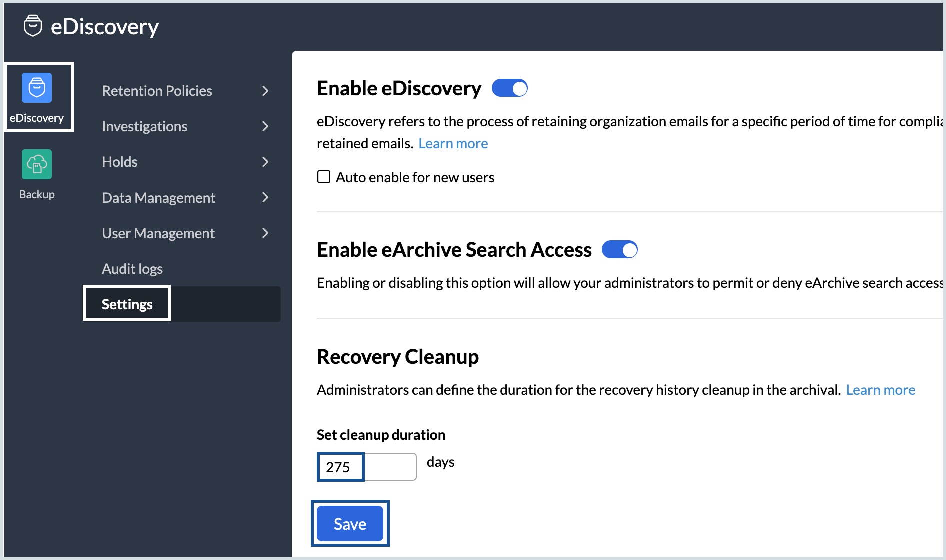Expand the Holds chevron arrow
Viewport: 946px width, 560px height.
pos(265,162)
